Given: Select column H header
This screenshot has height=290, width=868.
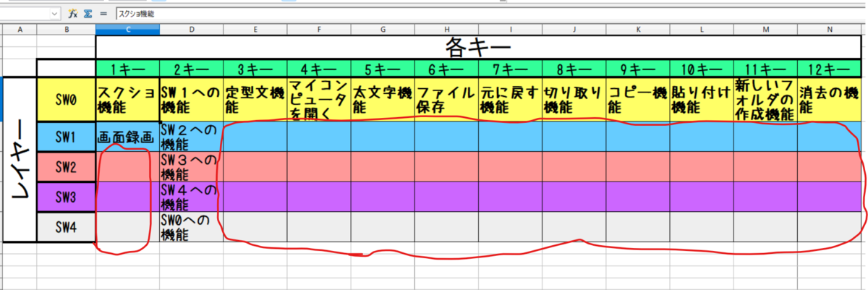Looking at the screenshot, I should (x=446, y=29).
